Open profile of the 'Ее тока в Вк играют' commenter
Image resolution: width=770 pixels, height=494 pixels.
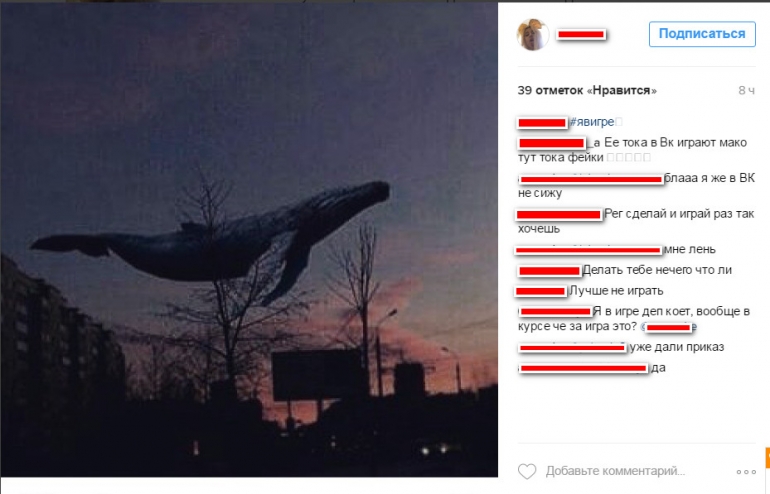click(x=551, y=143)
